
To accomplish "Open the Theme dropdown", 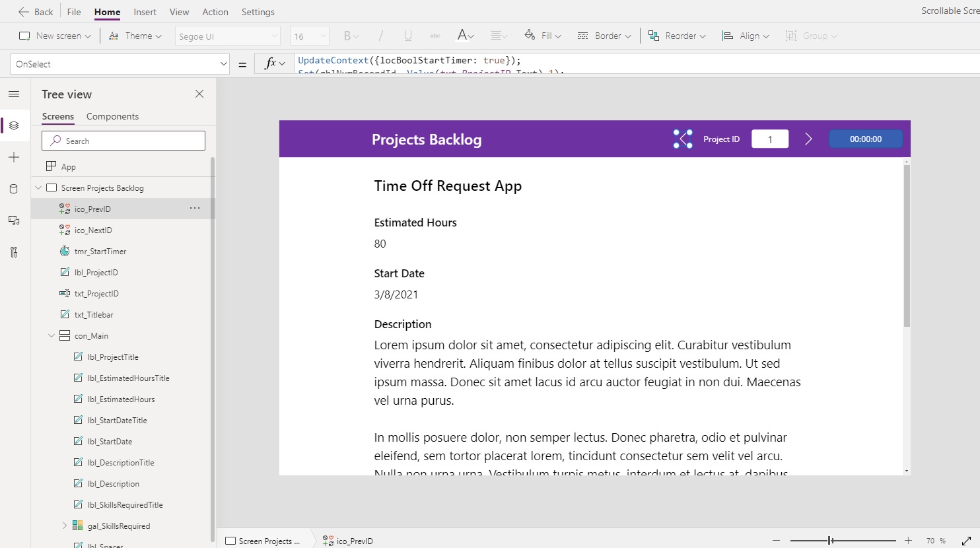I will (x=135, y=36).
